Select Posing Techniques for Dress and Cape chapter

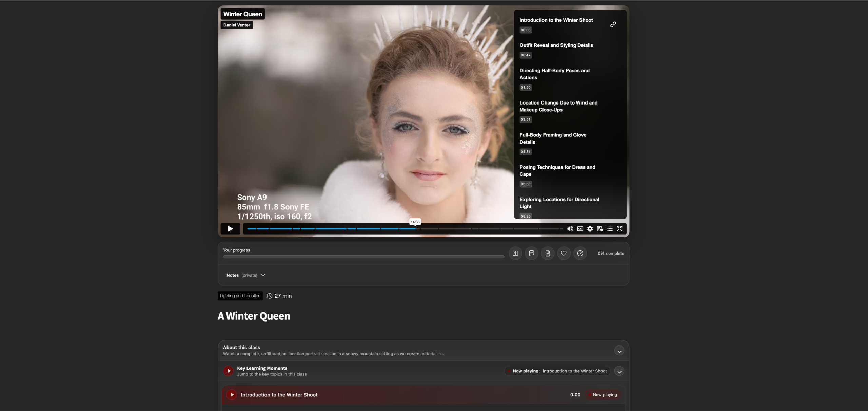pos(557,171)
